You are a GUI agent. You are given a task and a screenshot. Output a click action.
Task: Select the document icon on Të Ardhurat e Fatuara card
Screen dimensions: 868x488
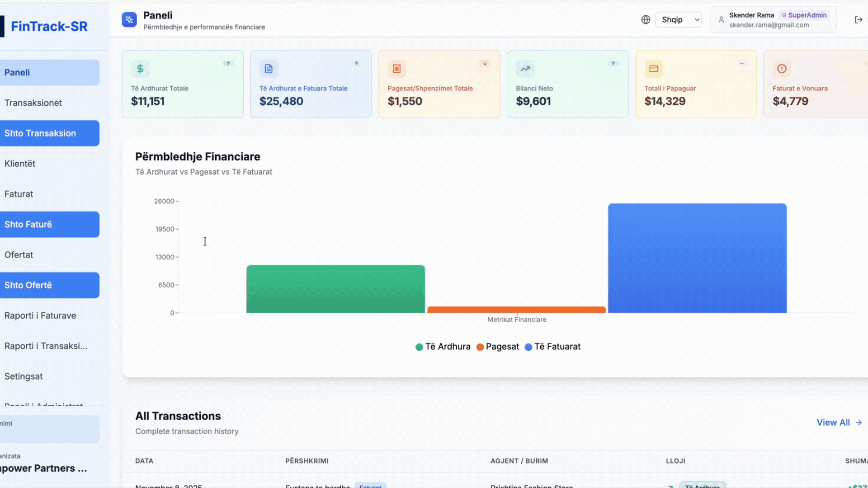pyautogui.click(x=268, y=69)
